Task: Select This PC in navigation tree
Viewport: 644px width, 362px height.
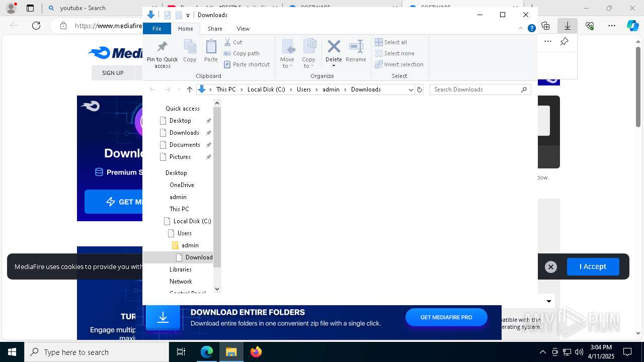Action: [x=179, y=209]
